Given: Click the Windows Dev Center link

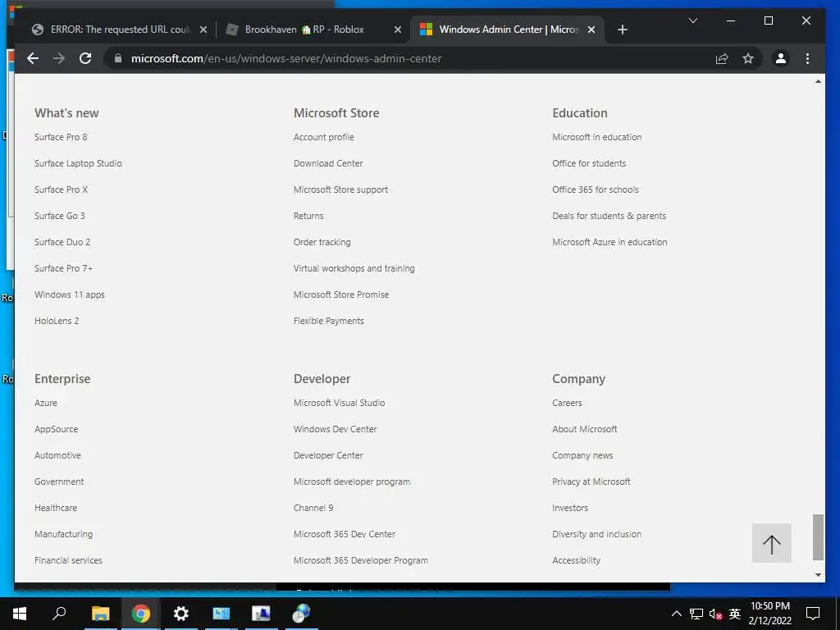Looking at the screenshot, I should pos(335,429).
